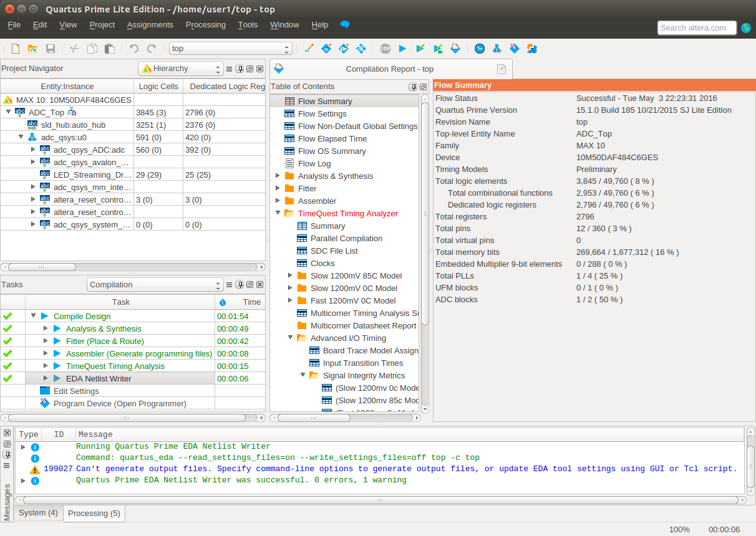Viewport: 756px width, 536px height.
Task: Open the Tools menu
Action: tap(248, 25)
